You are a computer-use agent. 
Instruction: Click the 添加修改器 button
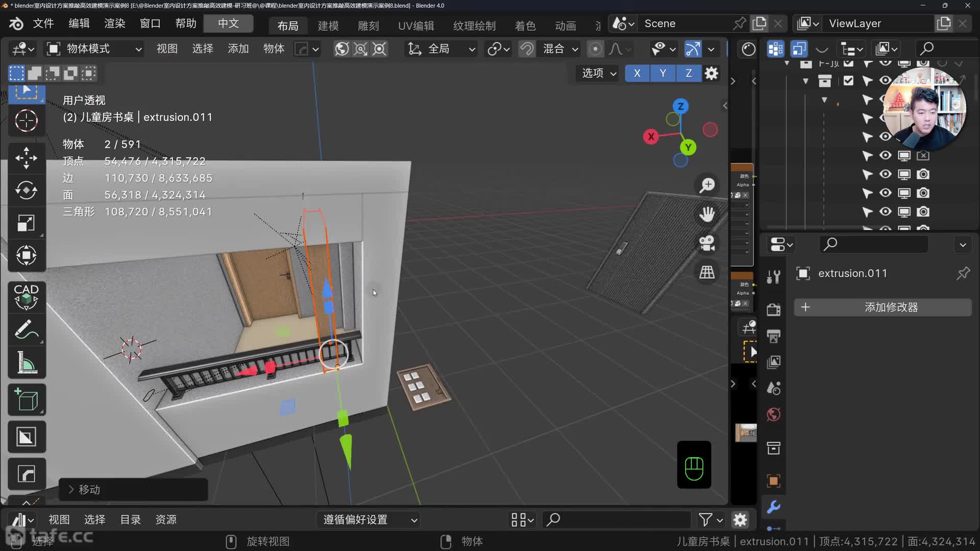click(883, 307)
